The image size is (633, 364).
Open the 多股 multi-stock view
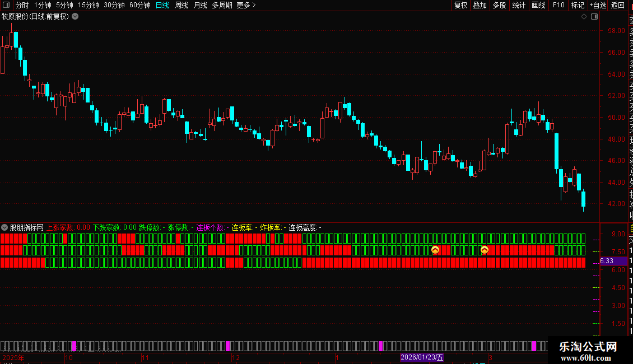pos(499,5)
